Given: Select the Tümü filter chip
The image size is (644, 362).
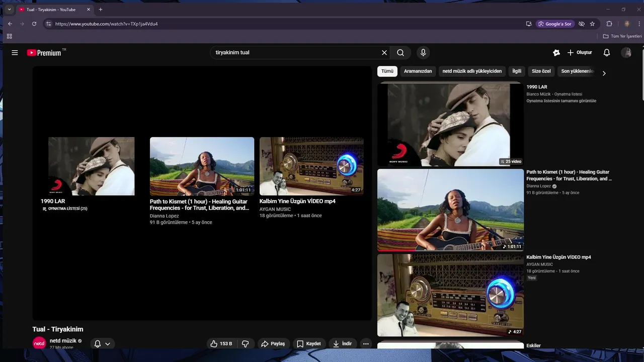Looking at the screenshot, I should [x=387, y=71].
